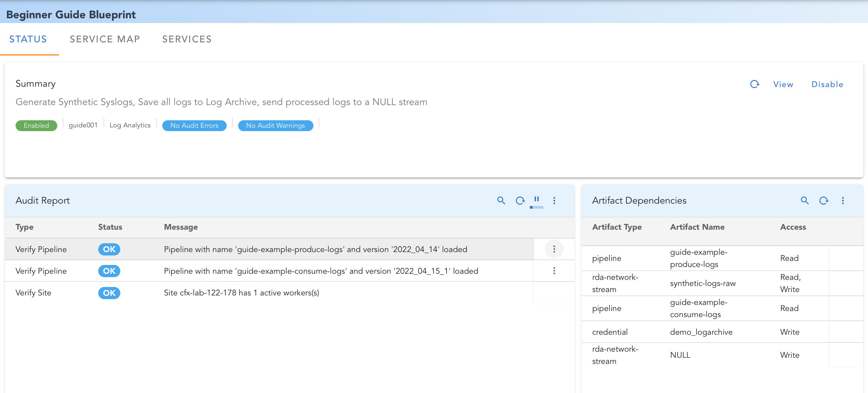The width and height of the screenshot is (868, 393).
Task: Click the View link in Summary
Action: point(783,84)
